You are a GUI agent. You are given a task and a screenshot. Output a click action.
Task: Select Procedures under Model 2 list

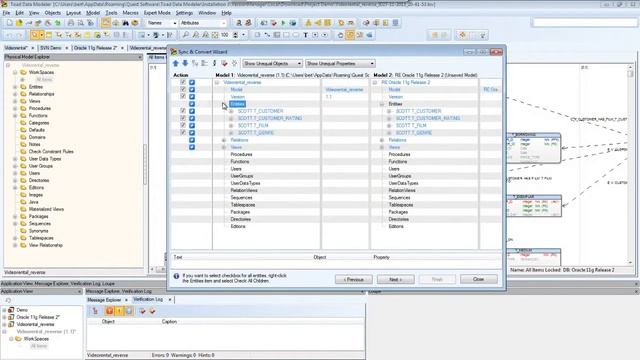coord(399,154)
